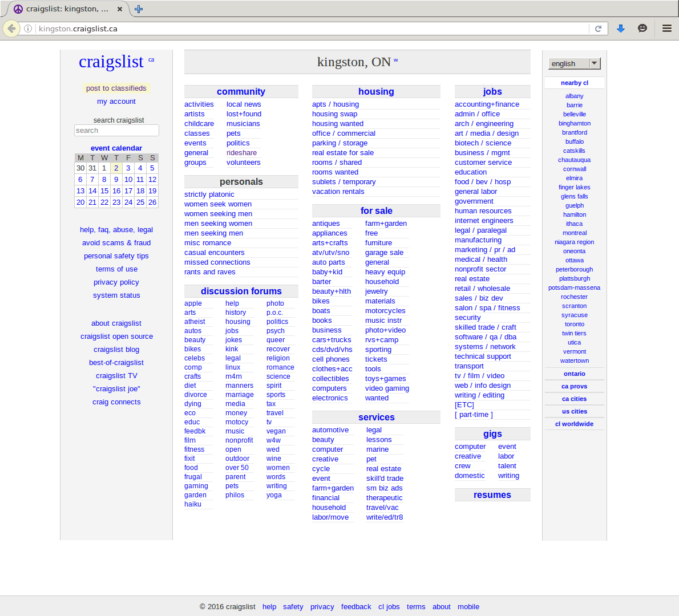Open apts / housing listings
The height and width of the screenshot is (616, 679).
point(335,104)
